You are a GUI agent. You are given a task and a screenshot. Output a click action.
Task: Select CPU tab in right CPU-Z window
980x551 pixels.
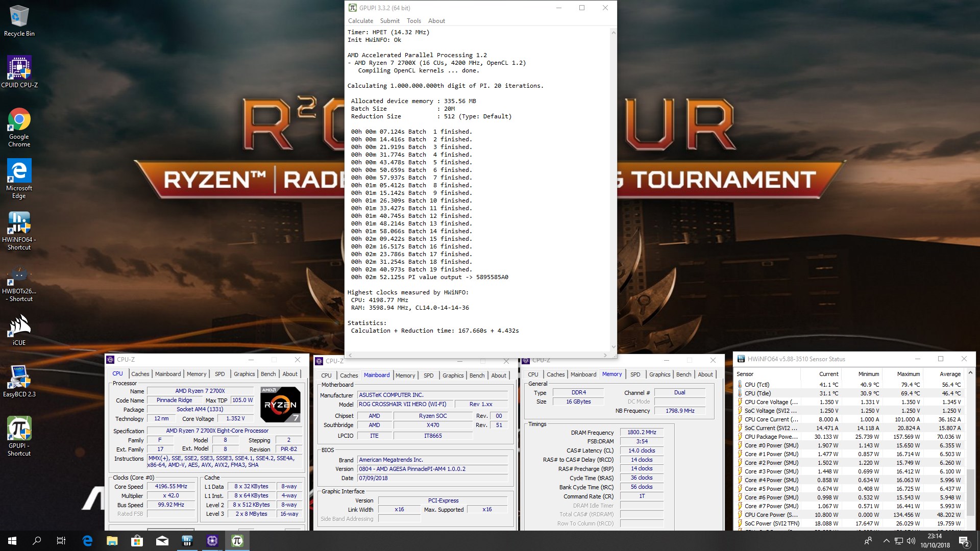click(533, 374)
